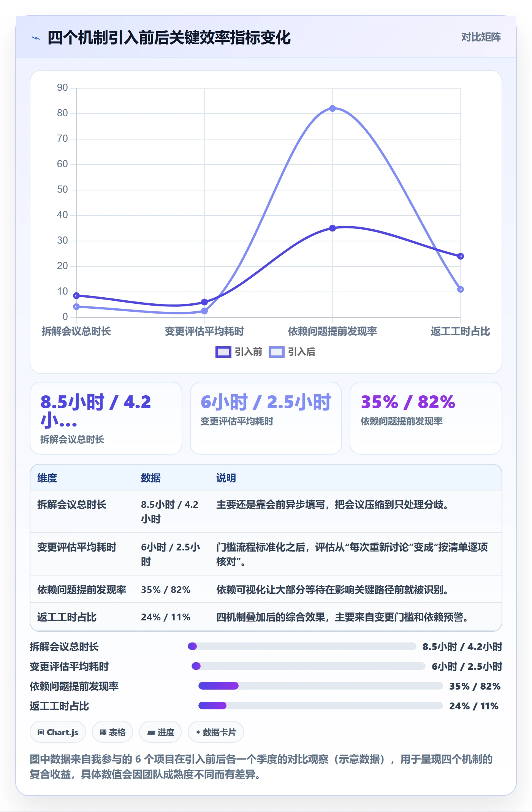Click the chart title 四个机制引入前后关键效率指标变化
Image resolution: width=532 pixels, height=812 pixels.
(169, 38)
